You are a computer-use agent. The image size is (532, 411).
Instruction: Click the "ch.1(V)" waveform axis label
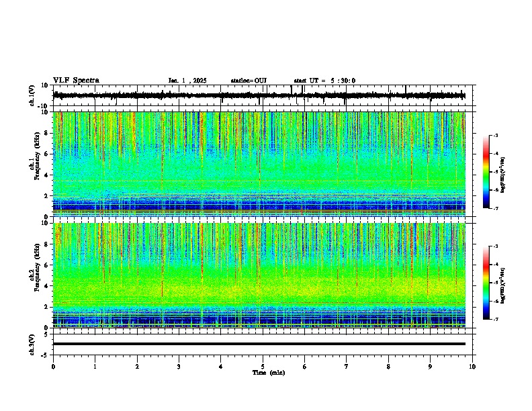pos(32,95)
